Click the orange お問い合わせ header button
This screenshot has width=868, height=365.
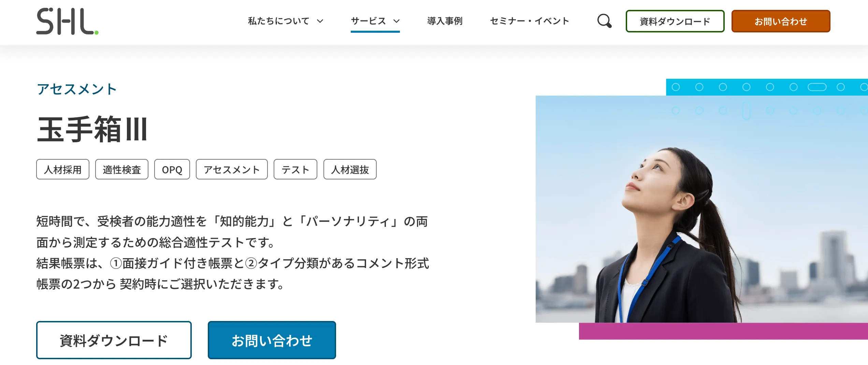tap(781, 21)
